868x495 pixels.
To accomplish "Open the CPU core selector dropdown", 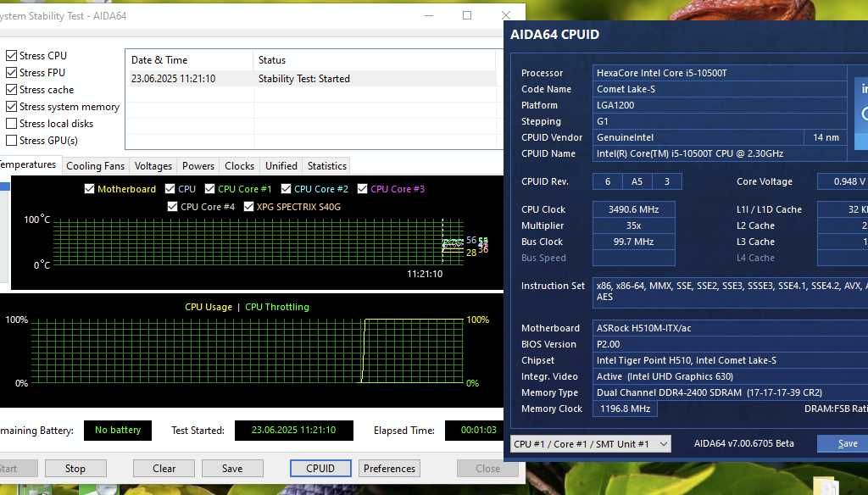I will (590, 444).
